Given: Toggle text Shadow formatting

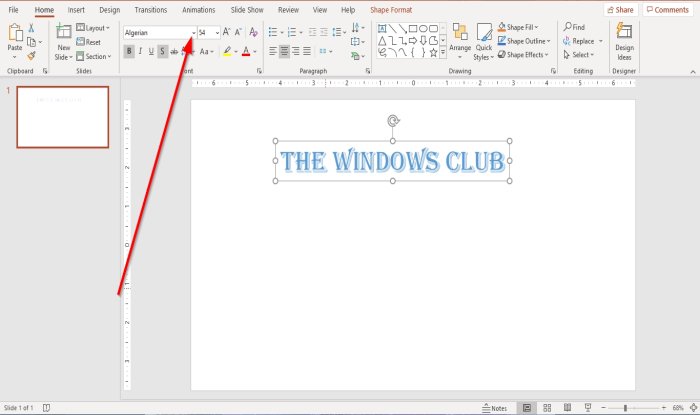Looking at the screenshot, I should [x=162, y=52].
